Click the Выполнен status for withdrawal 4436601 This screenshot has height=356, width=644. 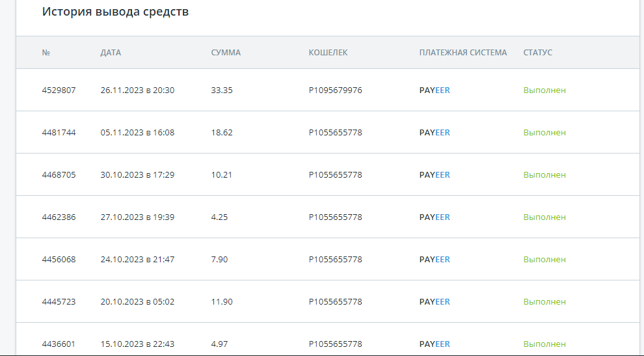click(544, 344)
